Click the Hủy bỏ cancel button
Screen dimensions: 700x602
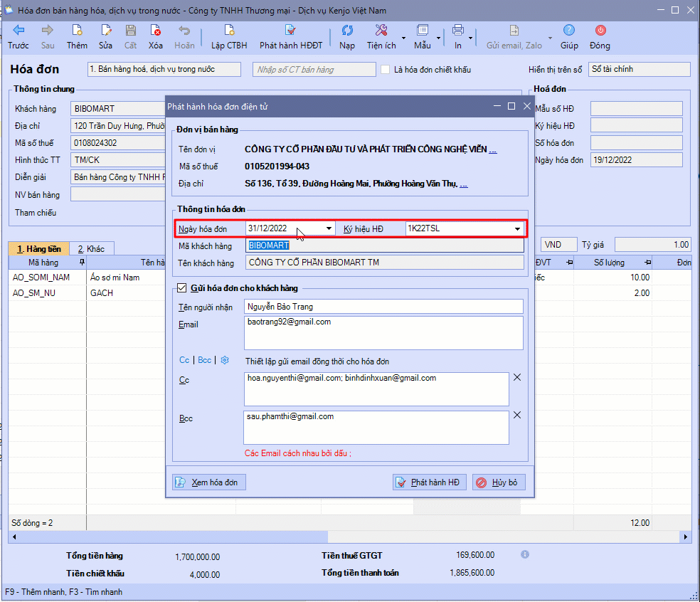tap(499, 482)
